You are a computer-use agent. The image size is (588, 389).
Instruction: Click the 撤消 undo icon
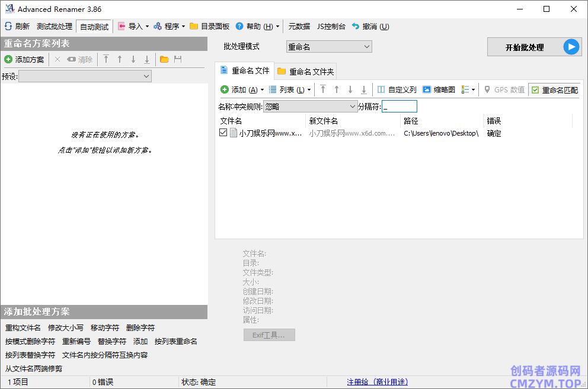pos(356,27)
